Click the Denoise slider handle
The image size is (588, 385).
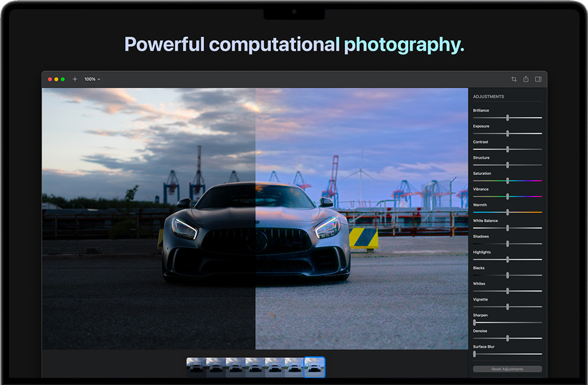508,338
